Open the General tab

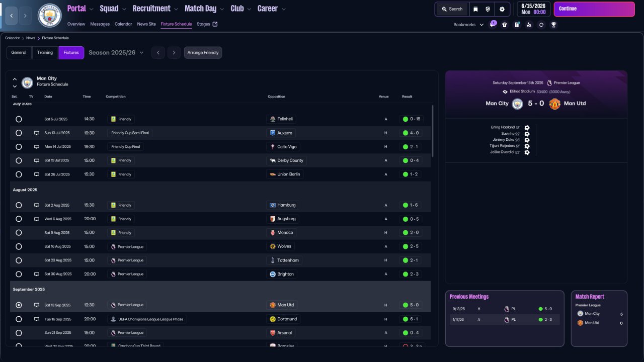(x=19, y=53)
